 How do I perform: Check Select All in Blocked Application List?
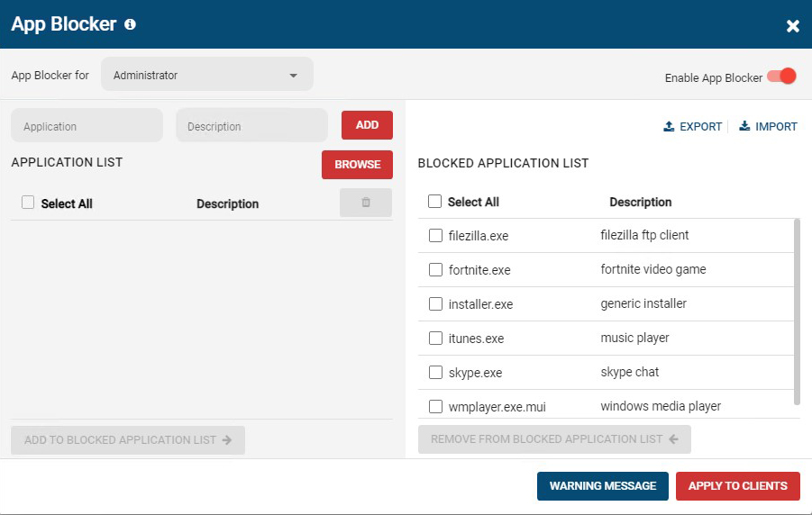coord(434,202)
